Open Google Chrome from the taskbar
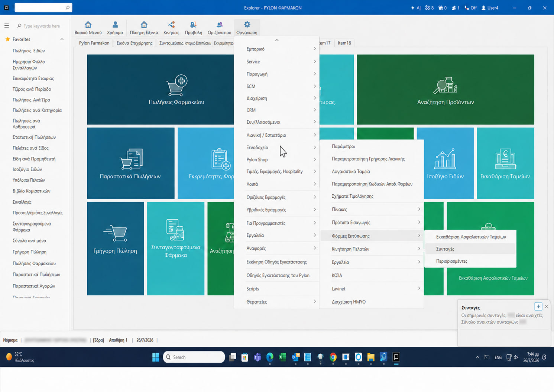 333,357
